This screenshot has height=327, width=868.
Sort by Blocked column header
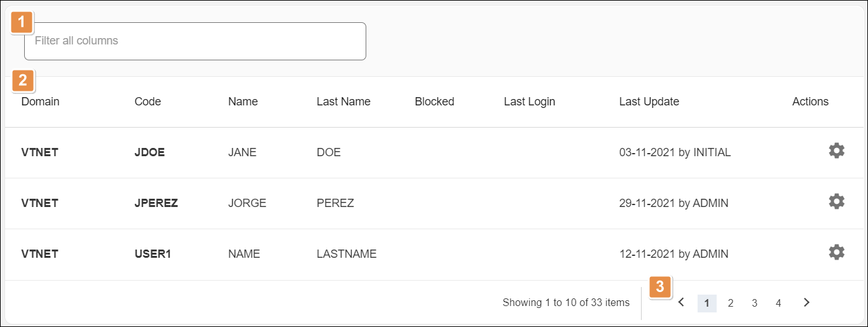pos(434,102)
